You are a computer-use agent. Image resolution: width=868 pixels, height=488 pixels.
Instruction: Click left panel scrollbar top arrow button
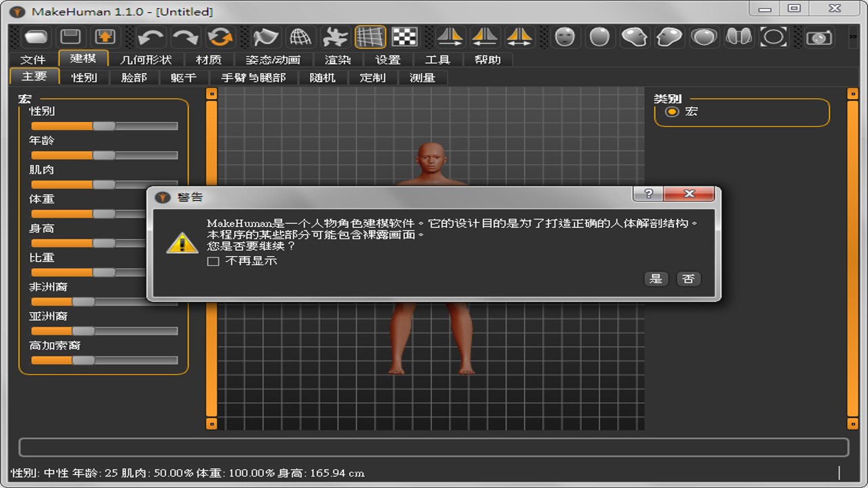point(212,94)
